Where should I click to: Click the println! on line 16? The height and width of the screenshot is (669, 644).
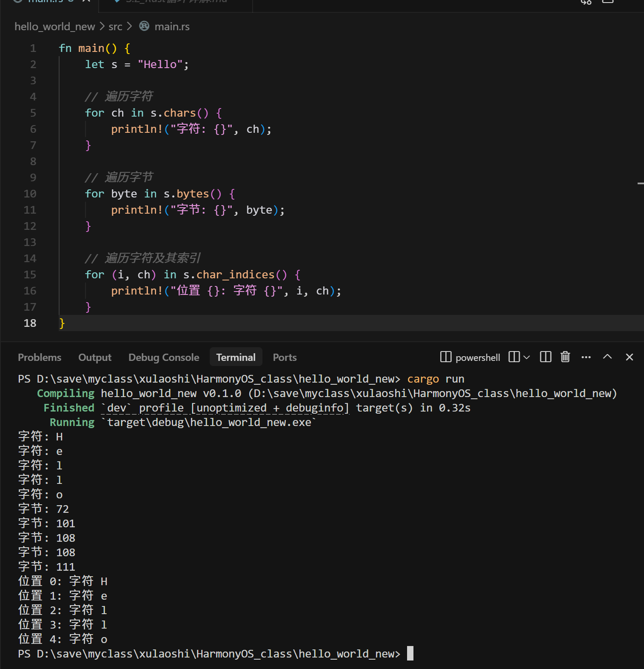tap(137, 291)
